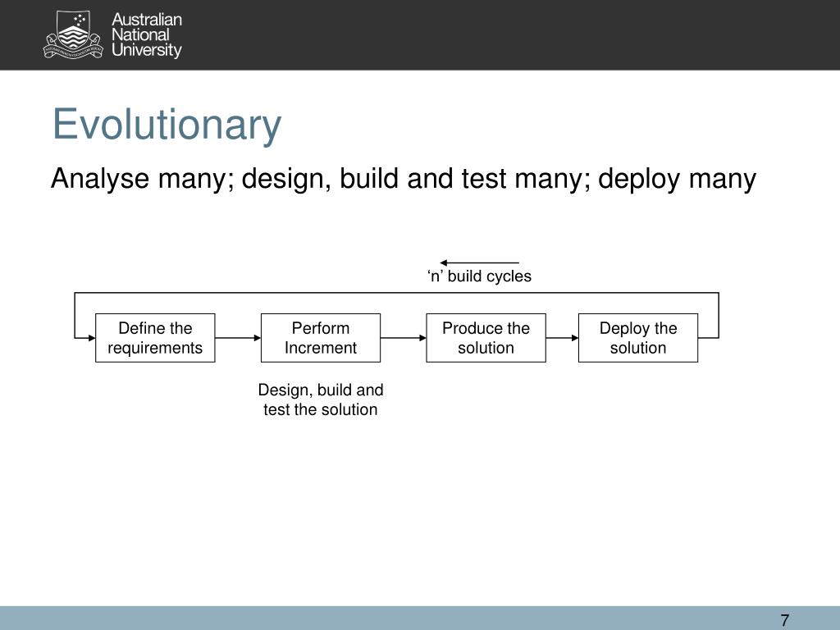
Task: Click the left-pointing arrow above 'n' build cycles
Action: coord(479,263)
